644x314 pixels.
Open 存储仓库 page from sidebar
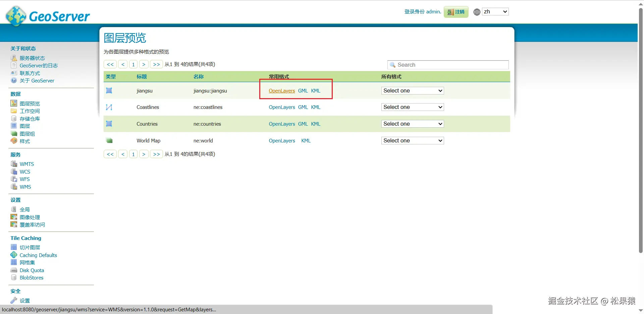coord(30,119)
